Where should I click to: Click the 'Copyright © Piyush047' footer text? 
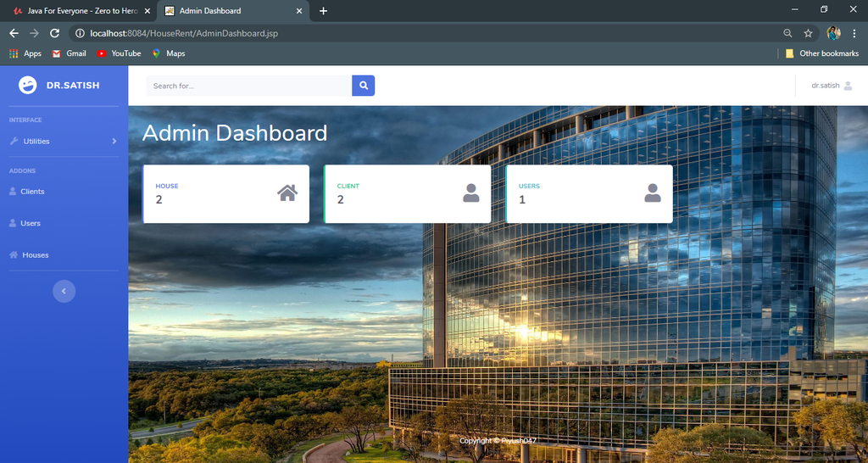click(x=498, y=441)
